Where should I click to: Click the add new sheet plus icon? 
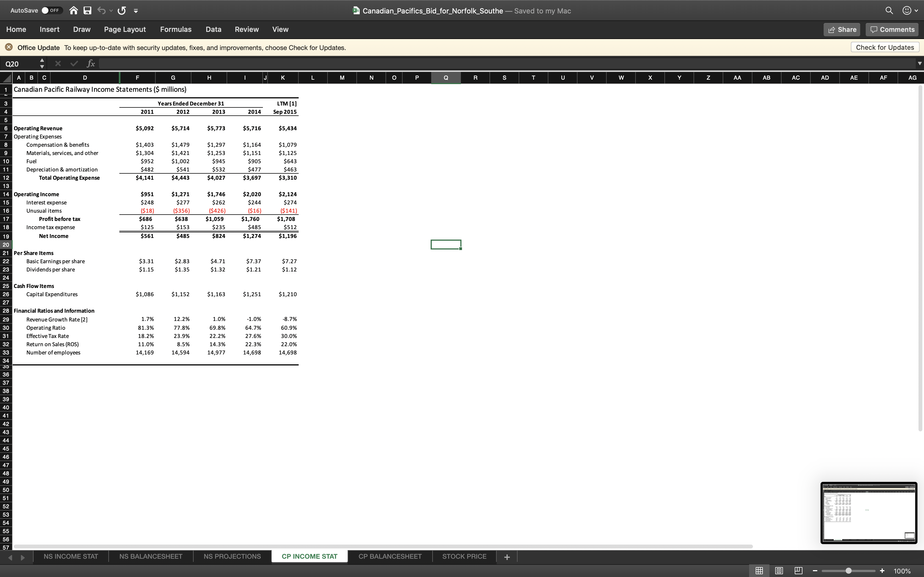click(x=507, y=557)
